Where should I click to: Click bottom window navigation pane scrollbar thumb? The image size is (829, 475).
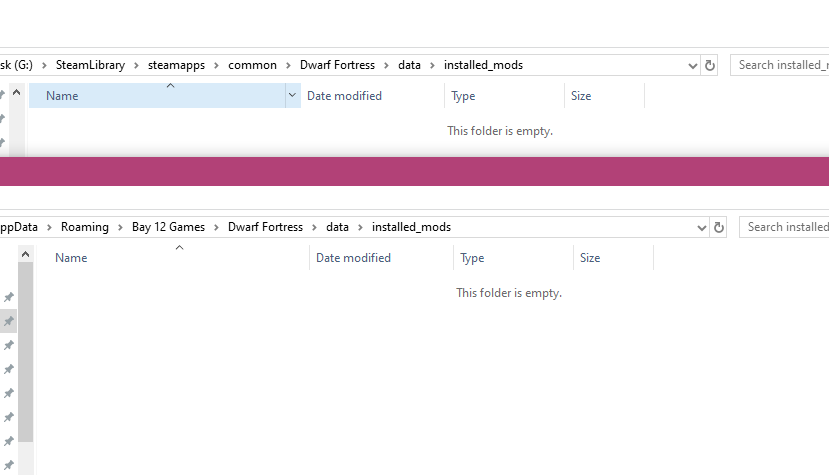(25, 352)
